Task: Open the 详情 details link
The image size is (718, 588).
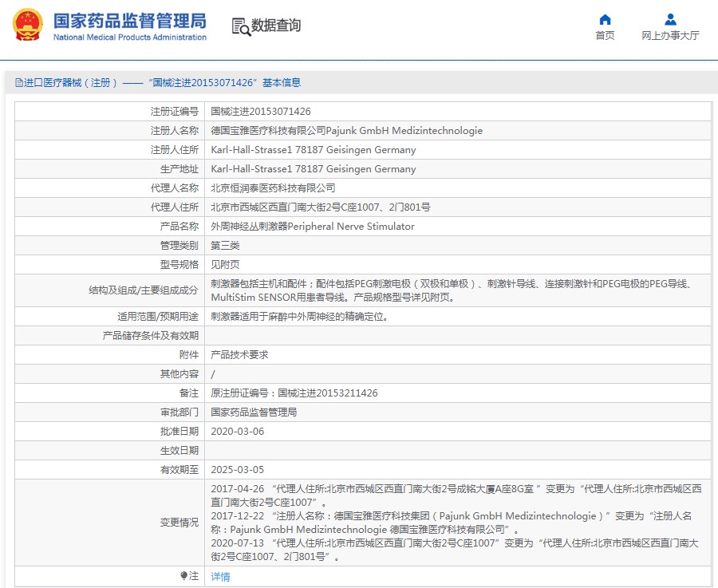Action: click(220, 576)
